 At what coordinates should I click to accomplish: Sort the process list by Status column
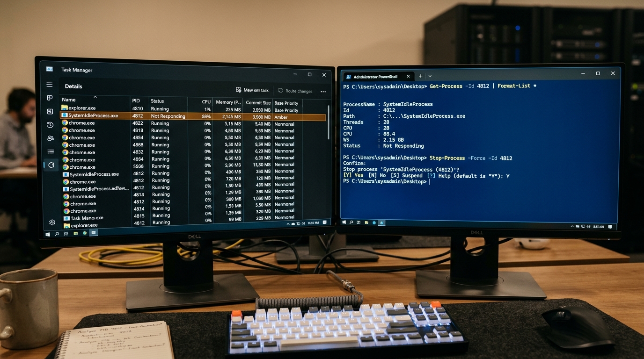(157, 101)
